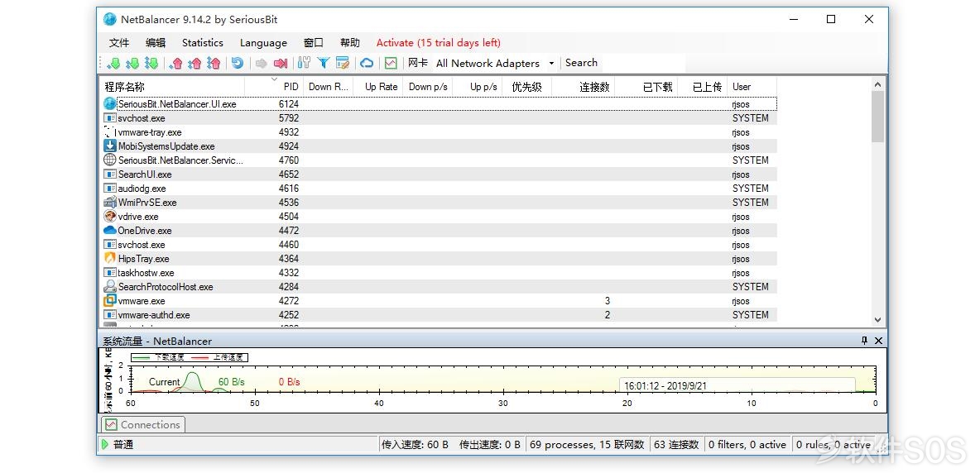The height and width of the screenshot is (473, 980).
Task: Click into the Search input field
Action: tap(643, 63)
